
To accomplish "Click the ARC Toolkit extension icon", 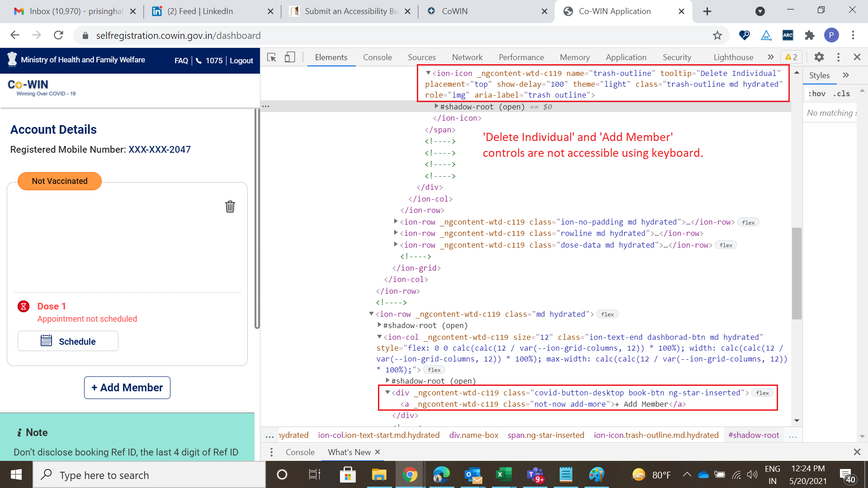I will click(x=788, y=35).
